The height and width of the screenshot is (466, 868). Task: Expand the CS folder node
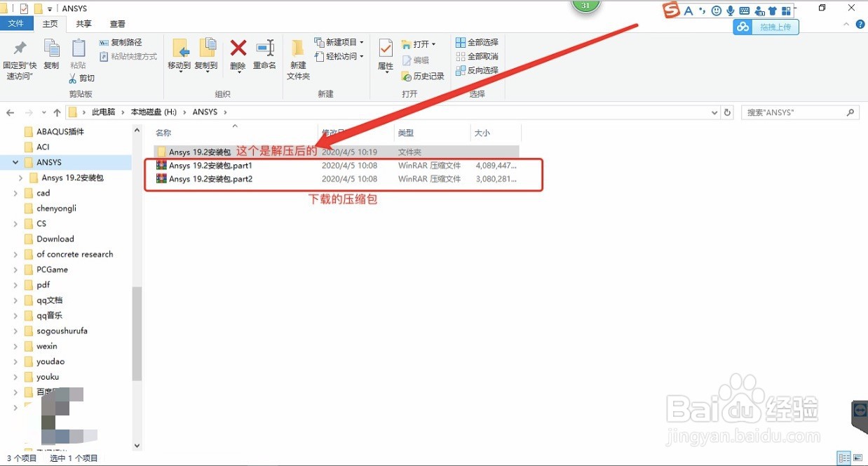pos(15,224)
